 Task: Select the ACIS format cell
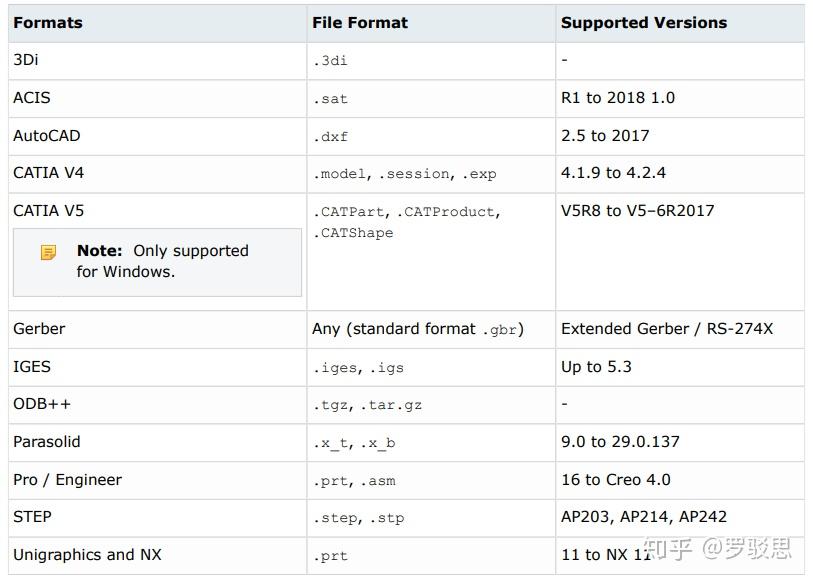[x=32, y=98]
